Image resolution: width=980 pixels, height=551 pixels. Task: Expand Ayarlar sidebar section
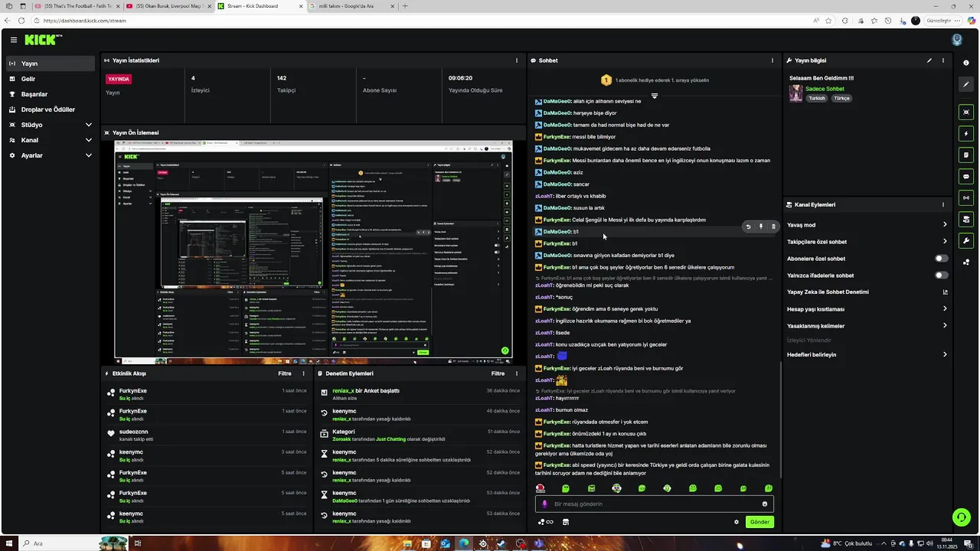coord(51,155)
